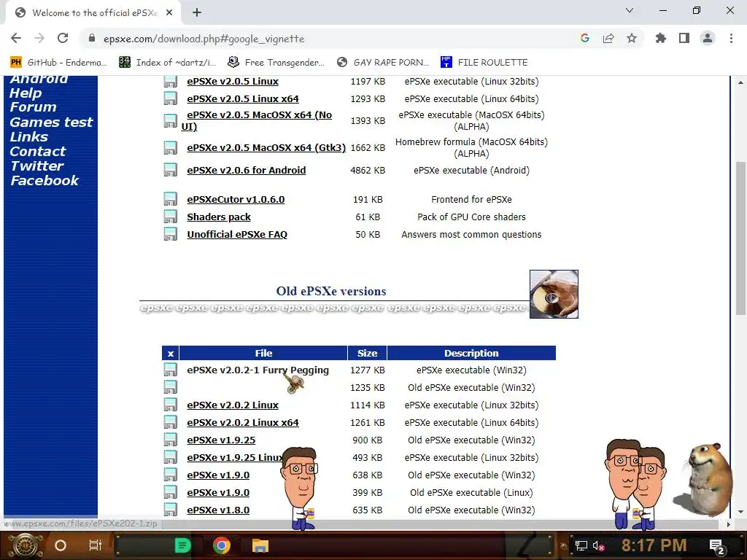Download ePSXe v2.0.2 Linux x64

pyautogui.click(x=243, y=423)
